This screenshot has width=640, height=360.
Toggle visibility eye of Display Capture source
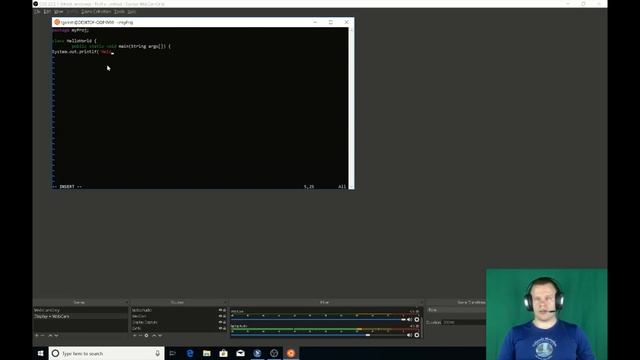(x=220, y=322)
